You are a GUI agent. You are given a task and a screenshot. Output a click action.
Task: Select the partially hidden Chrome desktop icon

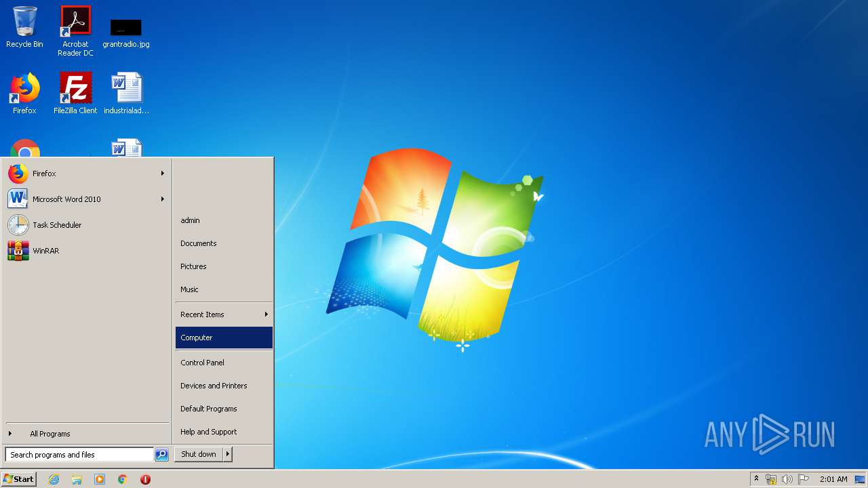tap(24, 148)
